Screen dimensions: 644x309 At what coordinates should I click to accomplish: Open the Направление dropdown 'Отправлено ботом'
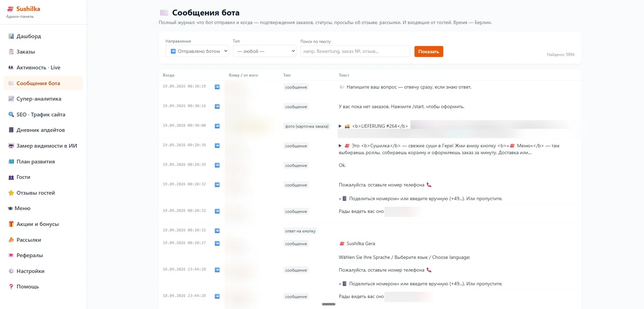(x=197, y=51)
